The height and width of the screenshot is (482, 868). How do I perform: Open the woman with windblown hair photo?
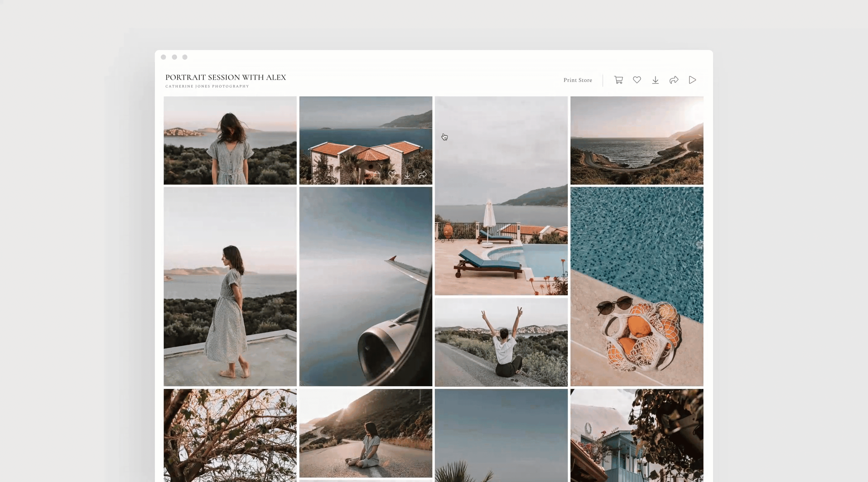point(230,140)
